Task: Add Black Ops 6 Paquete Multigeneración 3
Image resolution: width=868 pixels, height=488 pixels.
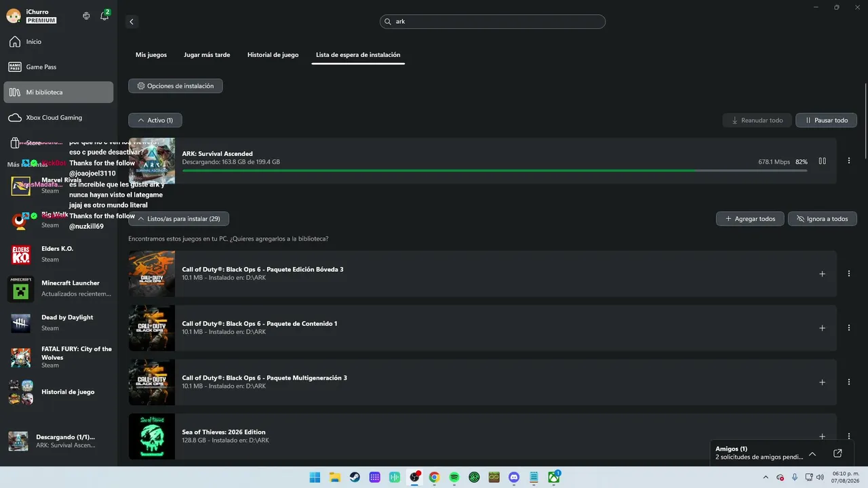Action: pyautogui.click(x=823, y=382)
